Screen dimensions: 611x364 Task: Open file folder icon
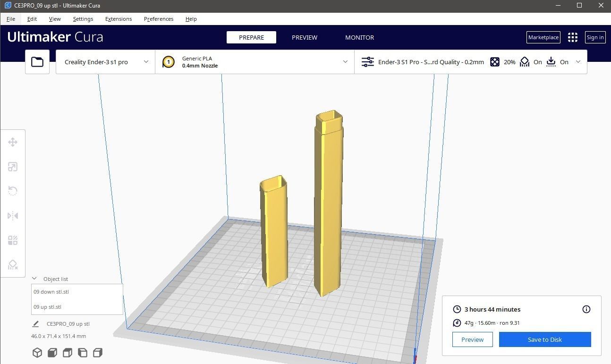click(x=37, y=62)
